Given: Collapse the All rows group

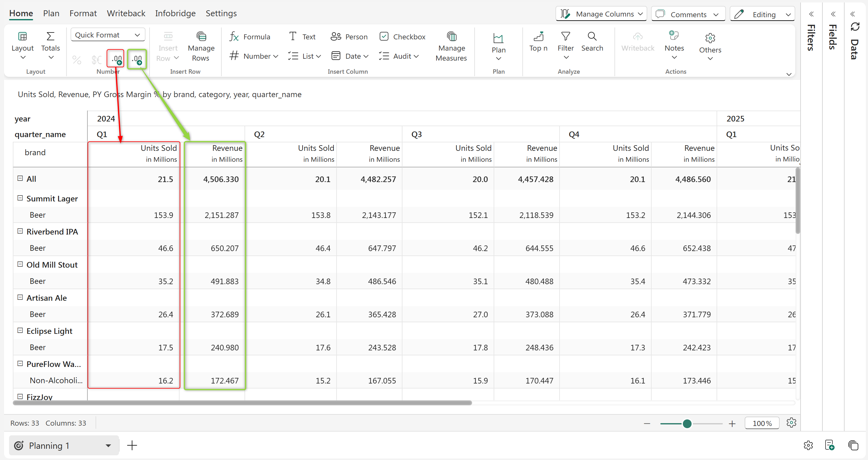Looking at the screenshot, I should coord(20,178).
